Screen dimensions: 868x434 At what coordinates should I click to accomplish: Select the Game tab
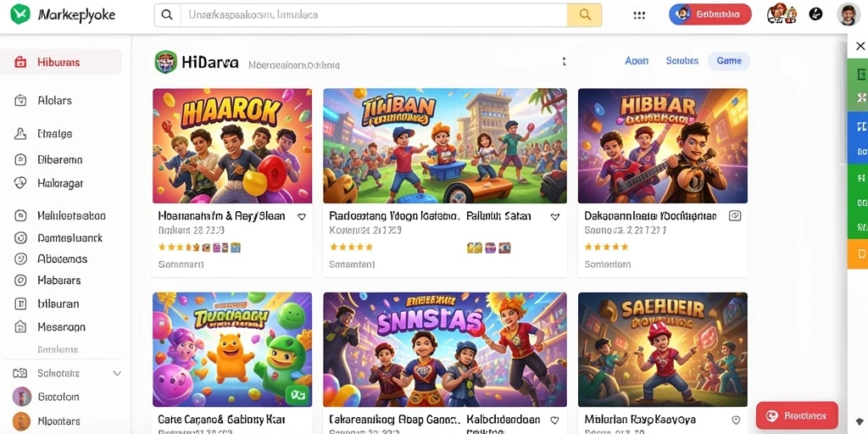[x=729, y=61]
